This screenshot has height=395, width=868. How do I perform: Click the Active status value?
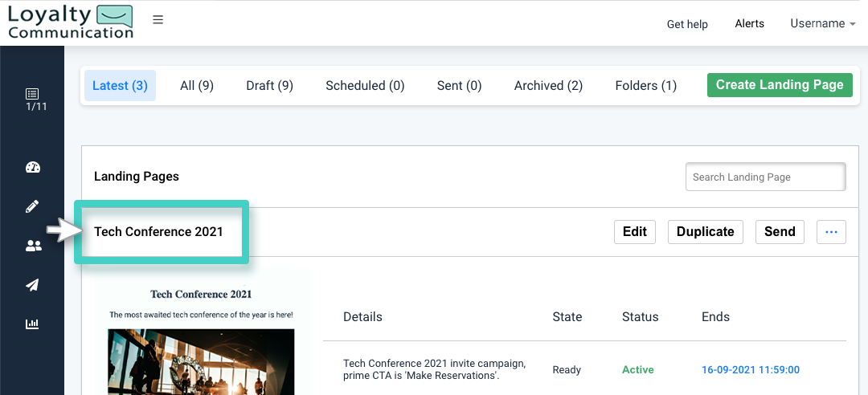pos(637,369)
